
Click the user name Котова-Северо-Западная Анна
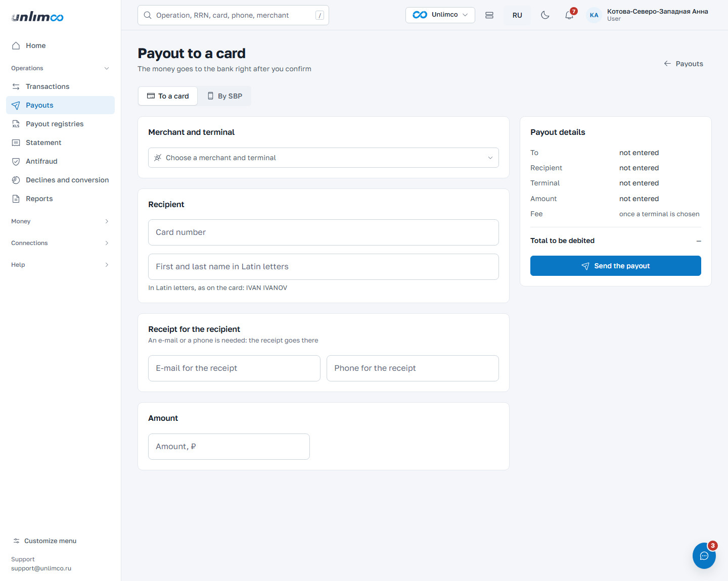coord(657,11)
